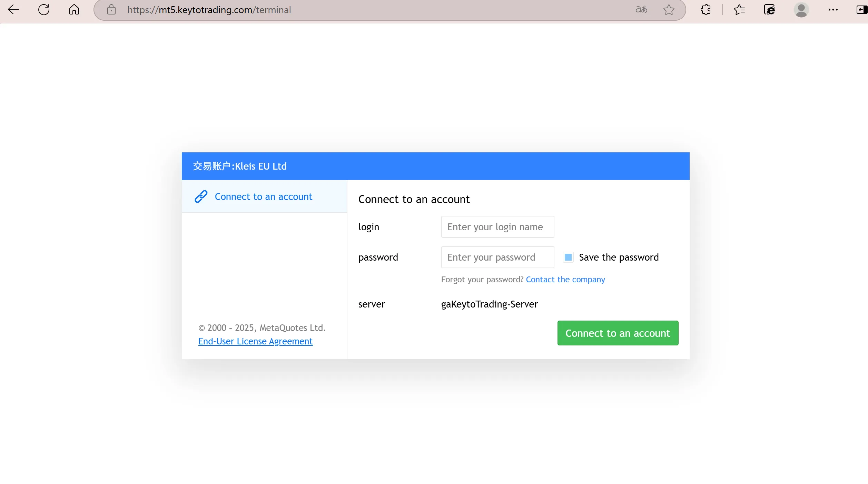Click the green Connect to an account button
Viewport: 868px width, 484px height.
coord(618,333)
